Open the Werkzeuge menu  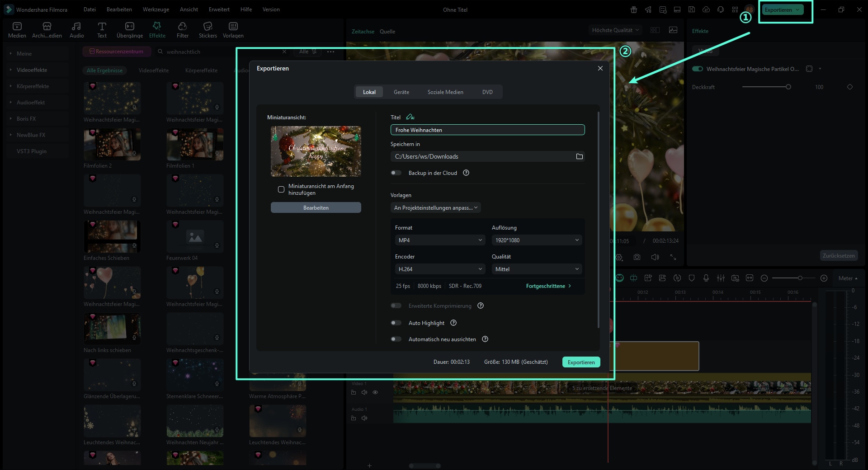click(156, 9)
